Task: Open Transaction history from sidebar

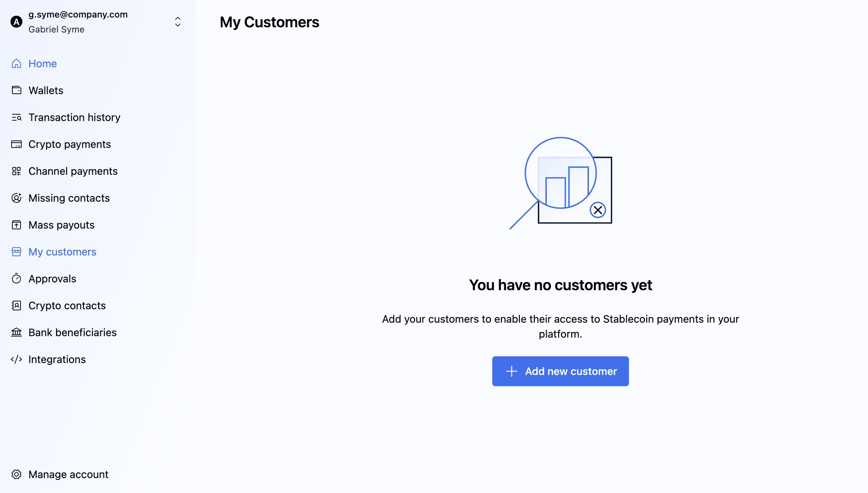Action: click(74, 117)
